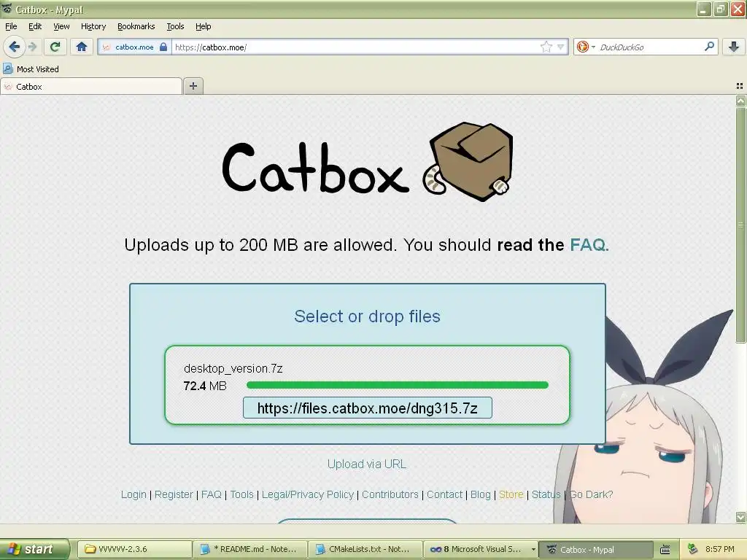Copy the files.catbox.moe/dng315.7z link
Screen dimensions: 747x560
click(x=368, y=408)
